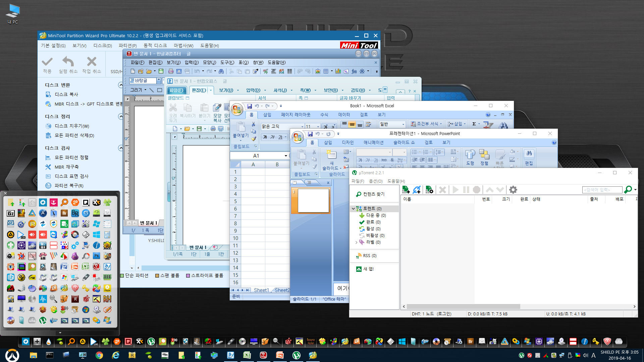The width and height of the screenshot is (644, 362).
Task: Click 새 앱! item in uTorrent sidebar
Action: tap(368, 269)
